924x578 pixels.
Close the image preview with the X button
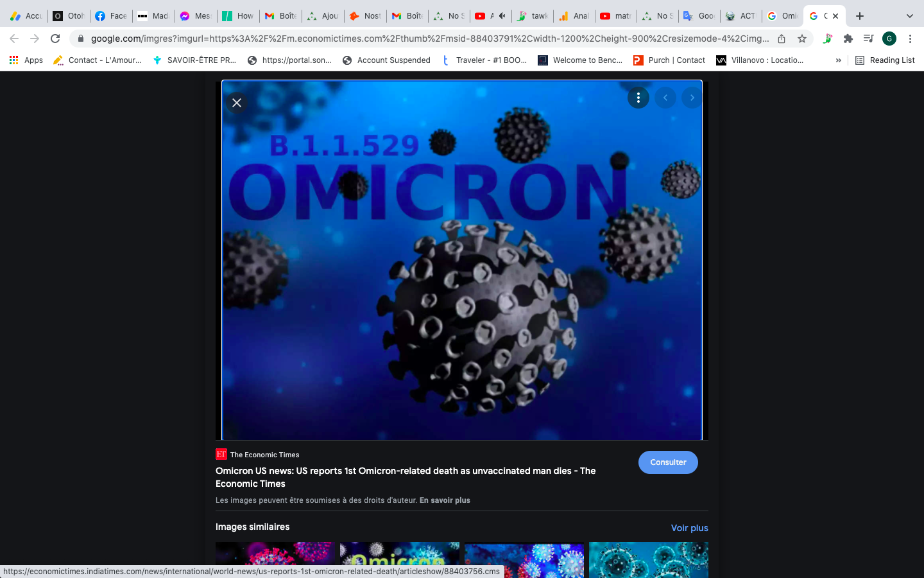237,103
